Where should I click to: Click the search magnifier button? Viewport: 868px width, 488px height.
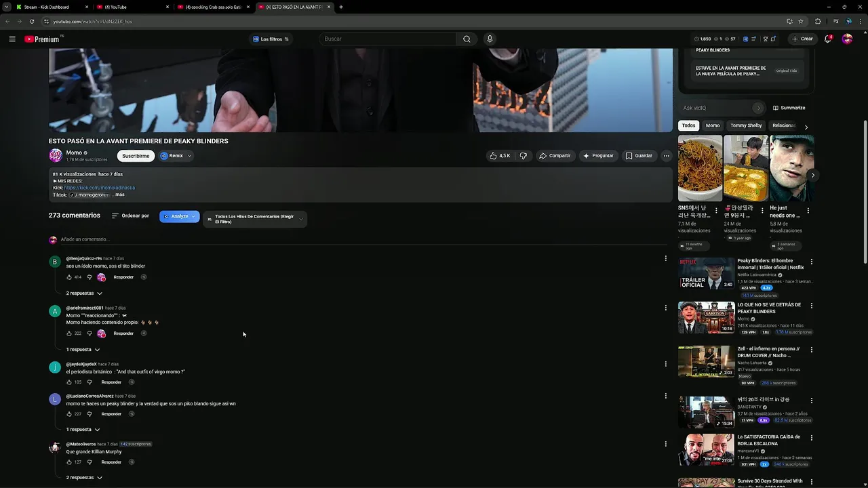tap(467, 39)
